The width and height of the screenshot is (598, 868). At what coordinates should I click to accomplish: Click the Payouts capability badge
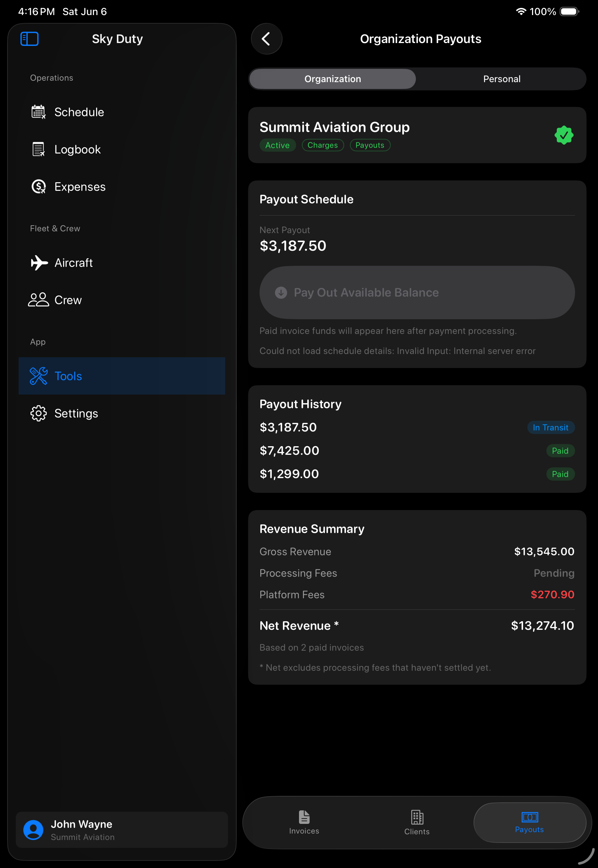370,145
